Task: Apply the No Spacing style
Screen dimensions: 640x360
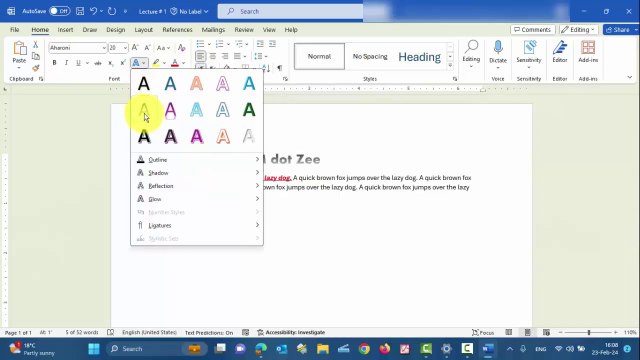Action: pos(370,56)
